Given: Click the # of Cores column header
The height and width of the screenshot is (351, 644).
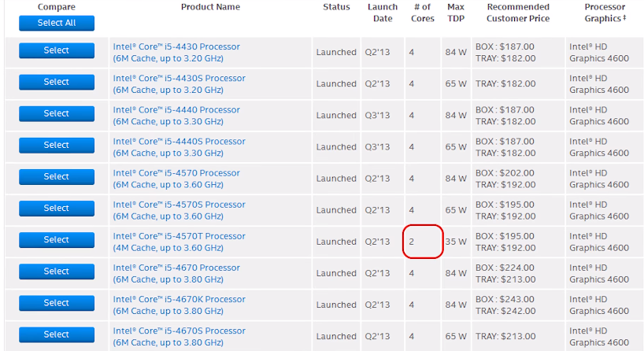Looking at the screenshot, I should [423, 13].
